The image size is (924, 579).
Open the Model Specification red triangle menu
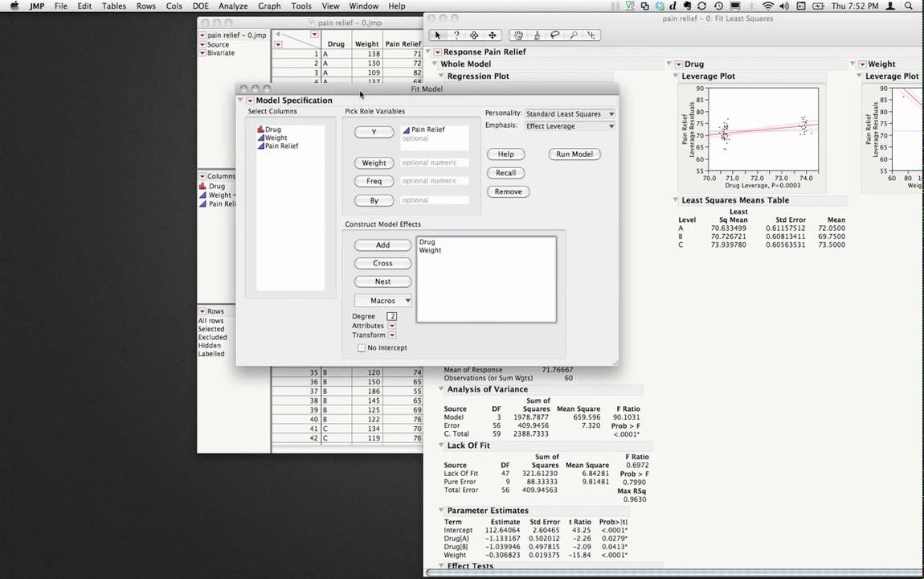(250, 101)
